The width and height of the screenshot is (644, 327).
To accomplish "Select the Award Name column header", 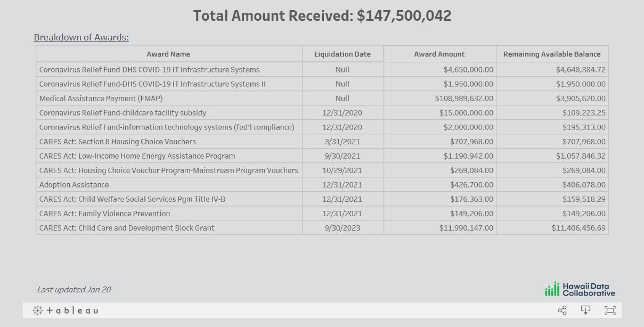I will pos(168,54).
